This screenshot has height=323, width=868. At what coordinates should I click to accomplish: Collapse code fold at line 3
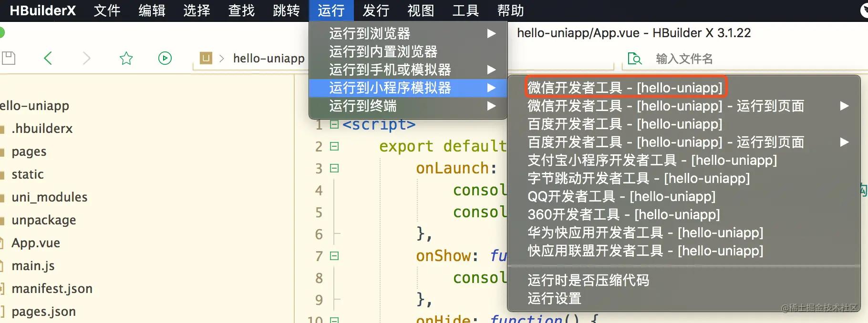(334, 168)
